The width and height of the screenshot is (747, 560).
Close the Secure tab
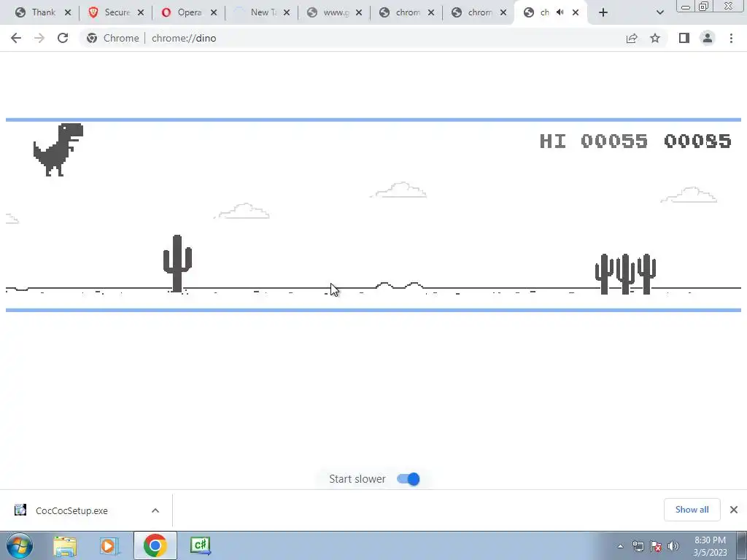(141, 13)
